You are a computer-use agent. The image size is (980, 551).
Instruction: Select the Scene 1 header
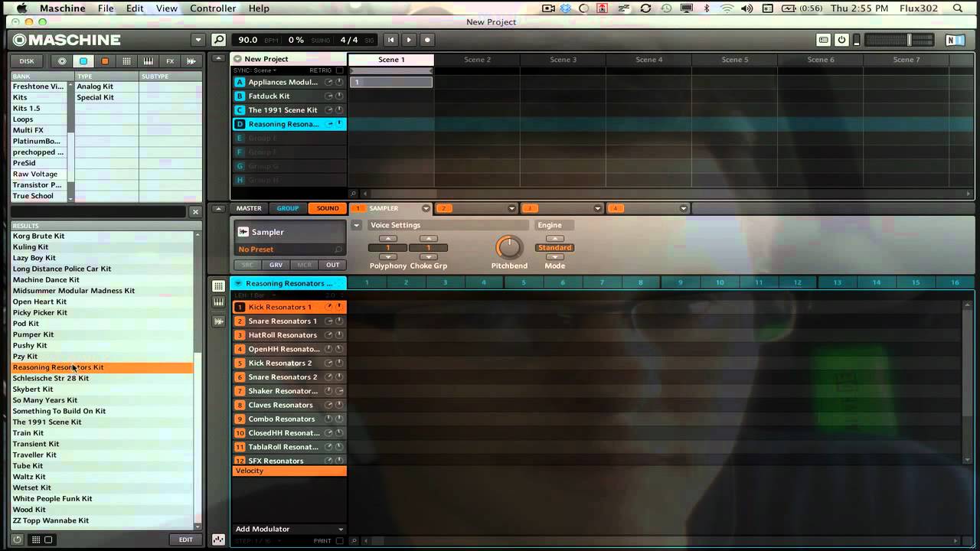(x=391, y=60)
